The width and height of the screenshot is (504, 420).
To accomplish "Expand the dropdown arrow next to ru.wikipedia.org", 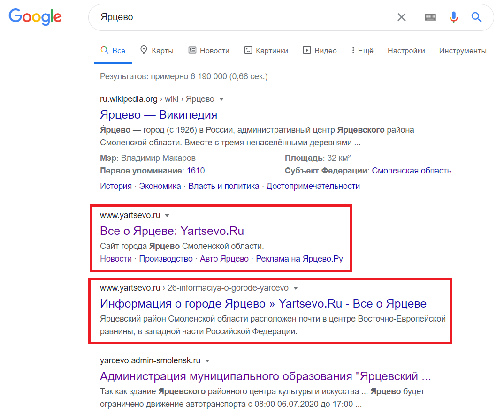I will [221, 99].
